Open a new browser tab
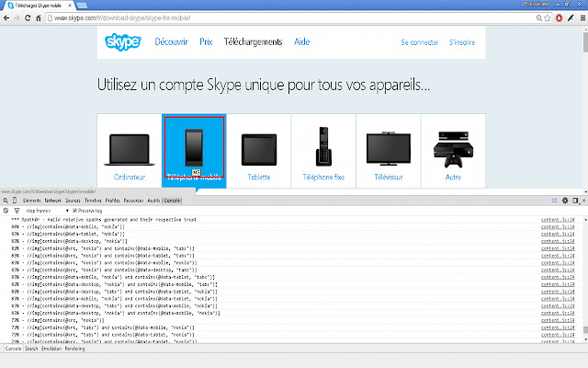 point(82,6)
